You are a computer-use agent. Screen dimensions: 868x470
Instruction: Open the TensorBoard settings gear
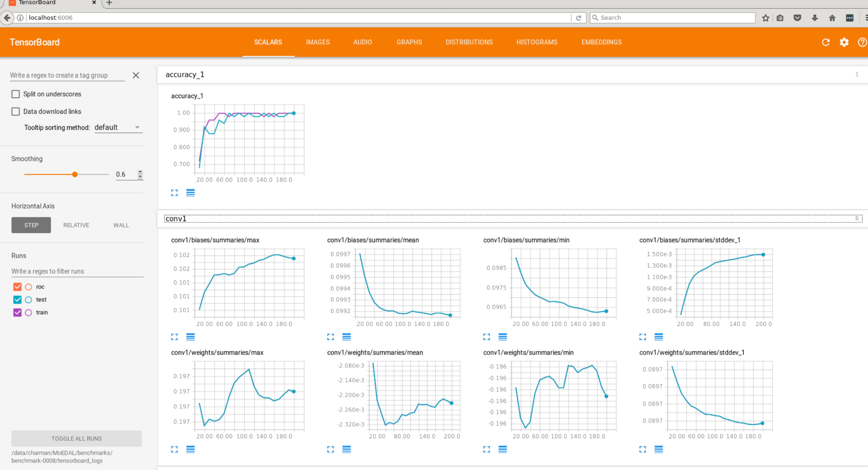coord(844,42)
